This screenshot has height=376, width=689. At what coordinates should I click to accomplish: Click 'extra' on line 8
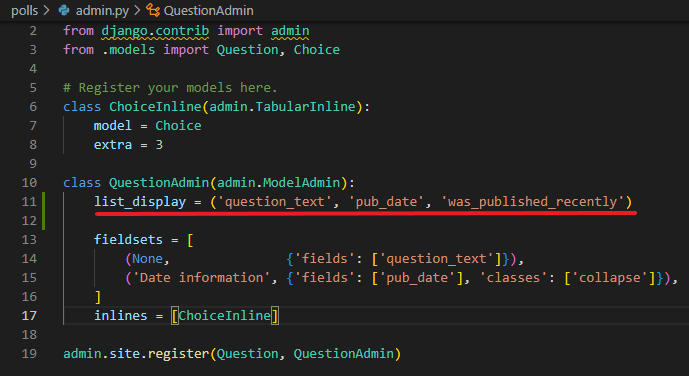tap(112, 145)
